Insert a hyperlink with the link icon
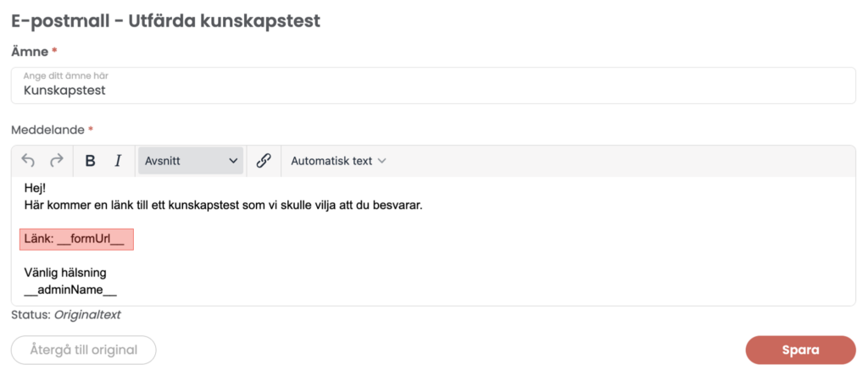Image resolution: width=868 pixels, height=381 pixels. (263, 161)
